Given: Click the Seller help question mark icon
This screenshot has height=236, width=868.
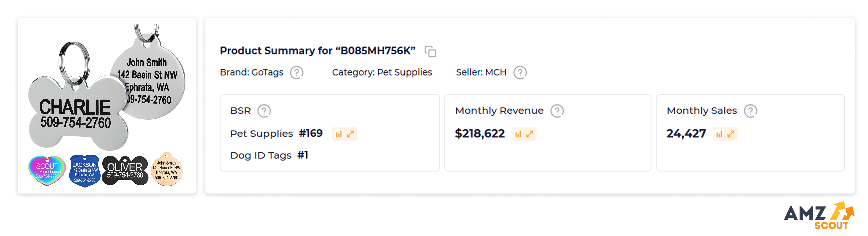Looking at the screenshot, I should [520, 73].
